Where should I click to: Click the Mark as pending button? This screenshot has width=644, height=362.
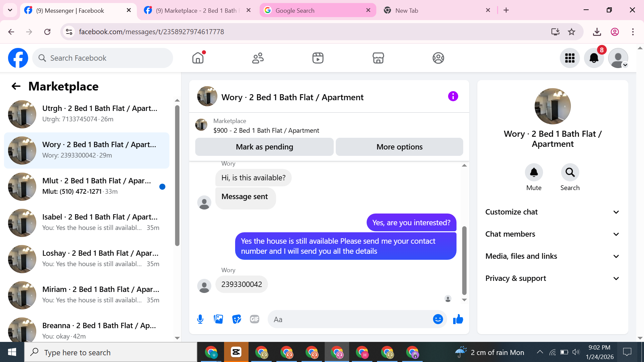264,147
